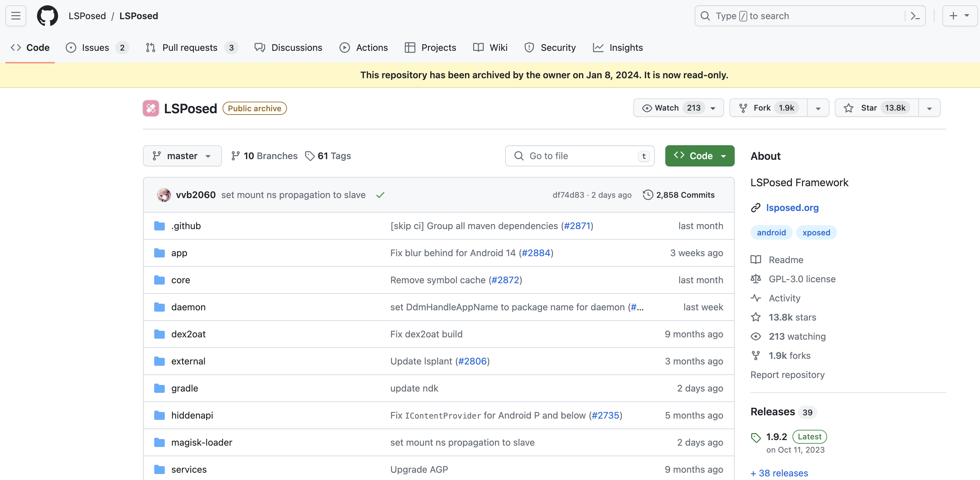
Task: Open the green Code dropdown
Action: [699, 156]
